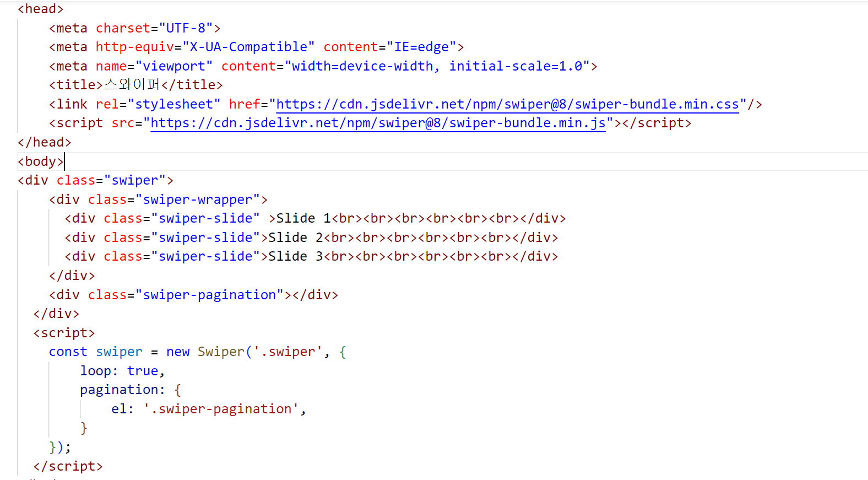Click the charset="UTF-8" meta line
Screen dimensions: 868x480
(135, 28)
